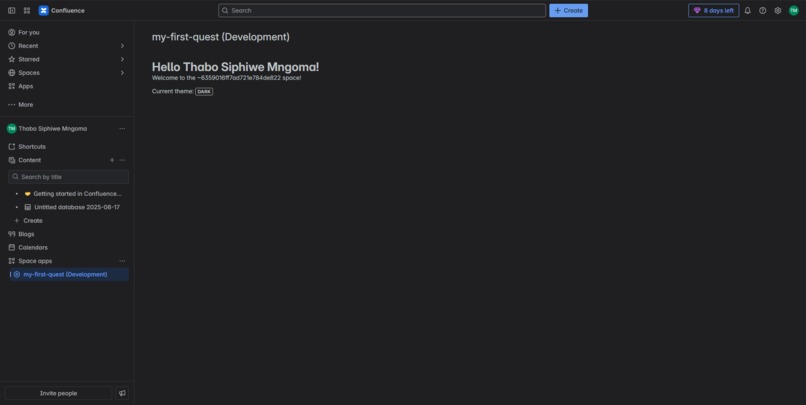Expand the Recent chevron arrow
The width and height of the screenshot is (806, 405).
coord(122,46)
